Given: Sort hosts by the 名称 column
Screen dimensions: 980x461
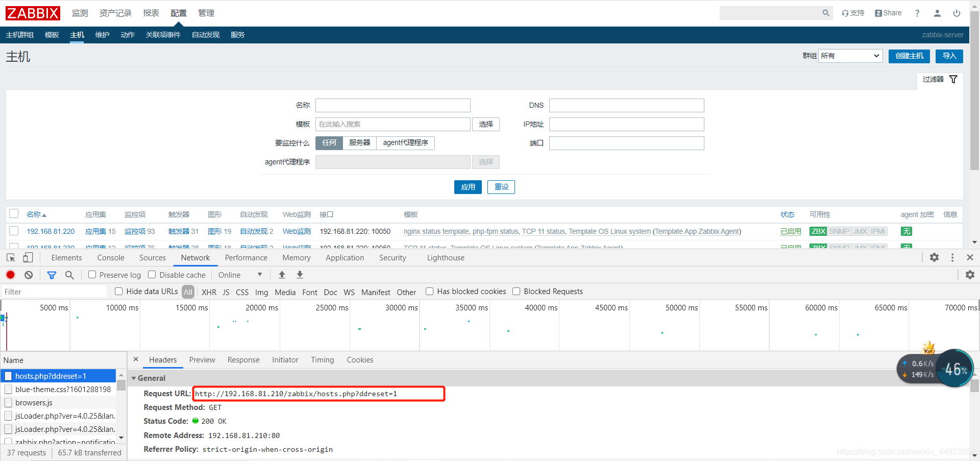Looking at the screenshot, I should click(x=36, y=214).
